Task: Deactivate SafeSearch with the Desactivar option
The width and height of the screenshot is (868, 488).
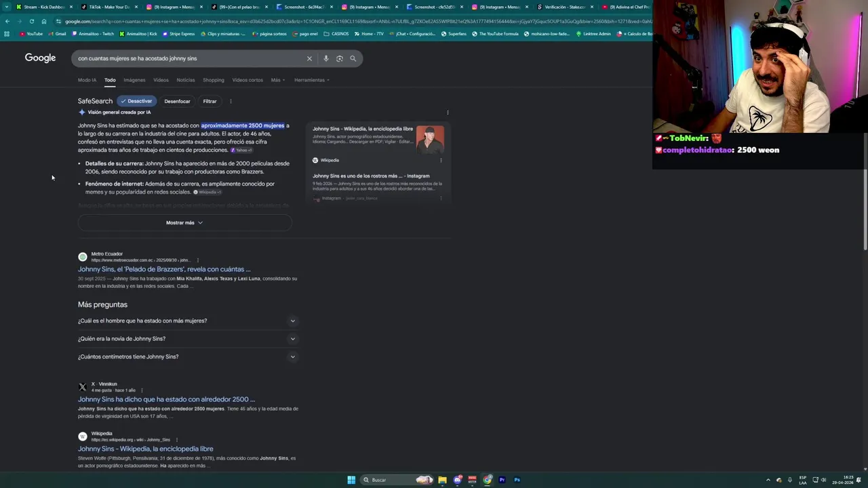Action: (x=136, y=101)
